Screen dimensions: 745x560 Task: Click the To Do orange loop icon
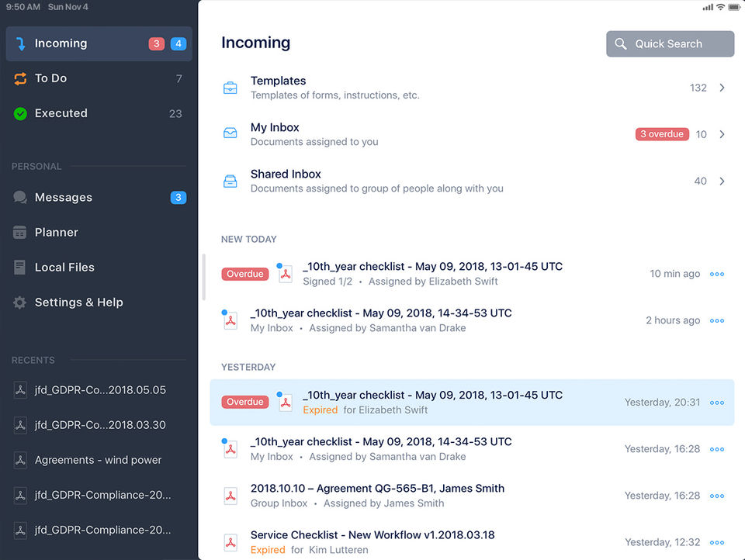click(20, 79)
